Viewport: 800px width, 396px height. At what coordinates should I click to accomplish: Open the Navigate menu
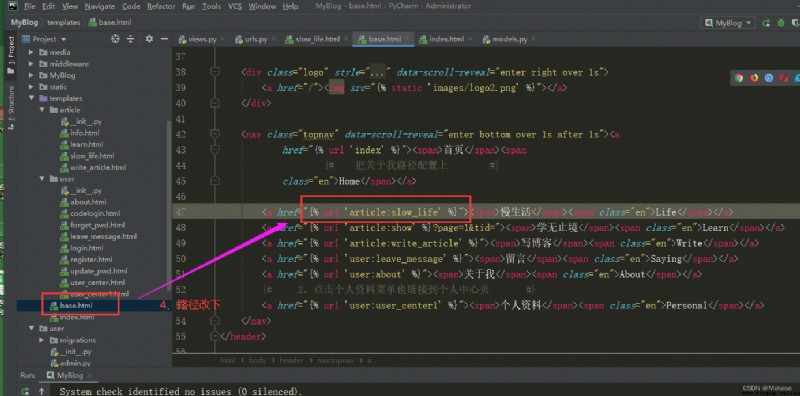pyautogui.click(x=100, y=7)
